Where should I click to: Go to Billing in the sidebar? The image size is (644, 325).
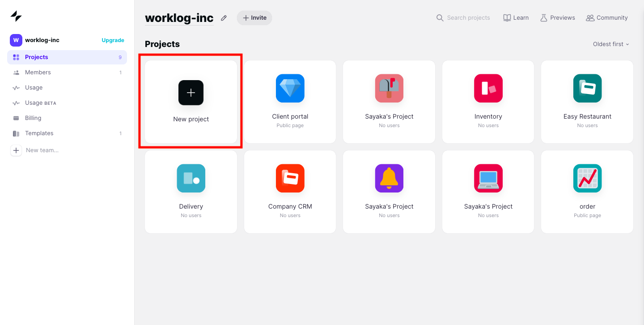coord(33,118)
